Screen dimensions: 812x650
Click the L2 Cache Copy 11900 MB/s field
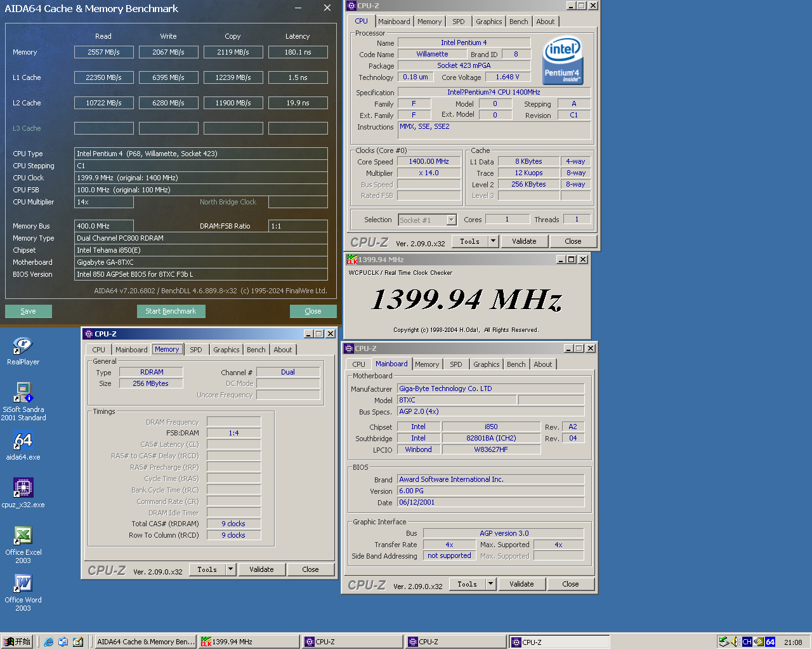click(233, 103)
